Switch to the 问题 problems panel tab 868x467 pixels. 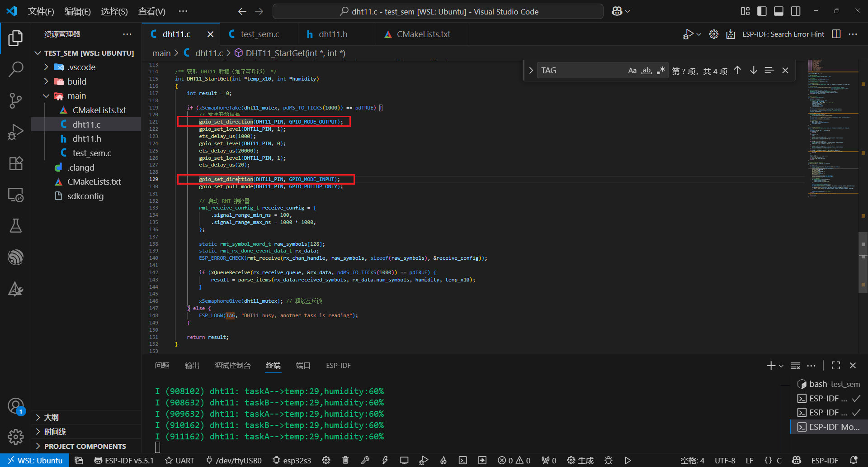tap(162, 365)
